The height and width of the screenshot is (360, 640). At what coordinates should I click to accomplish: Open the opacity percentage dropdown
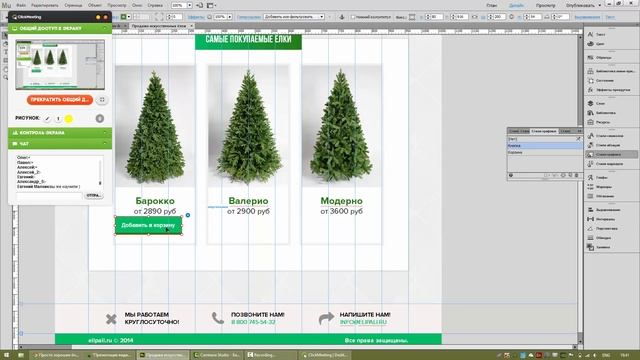[x=229, y=17]
